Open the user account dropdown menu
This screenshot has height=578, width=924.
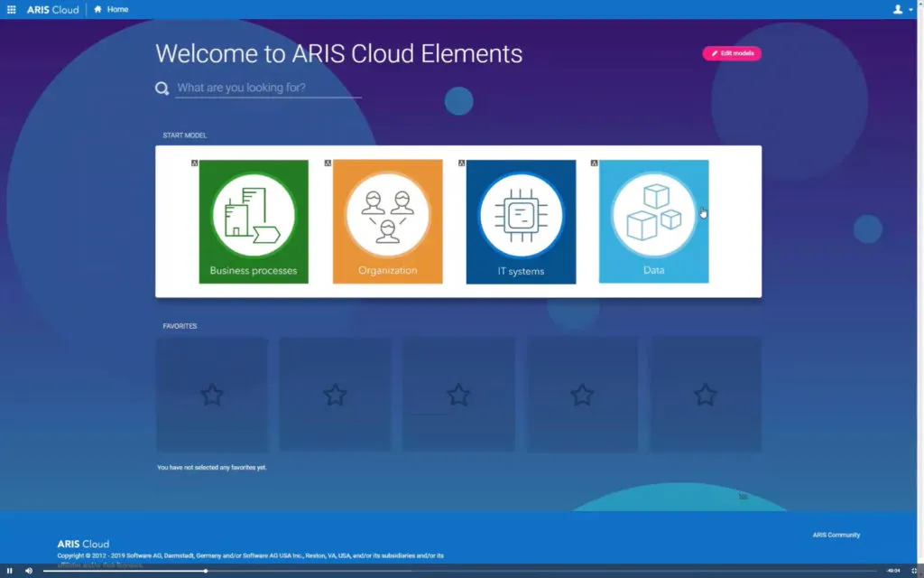click(x=902, y=9)
